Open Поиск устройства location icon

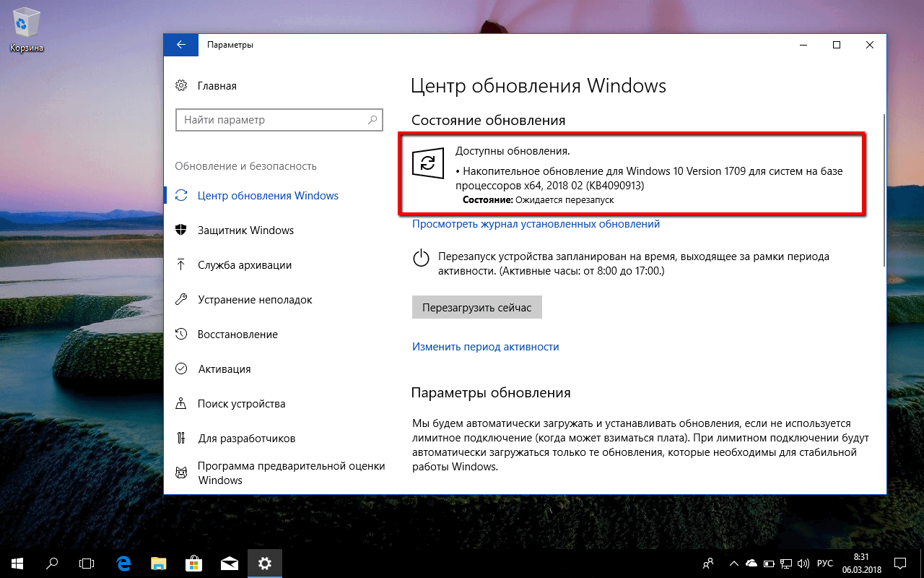(x=181, y=403)
